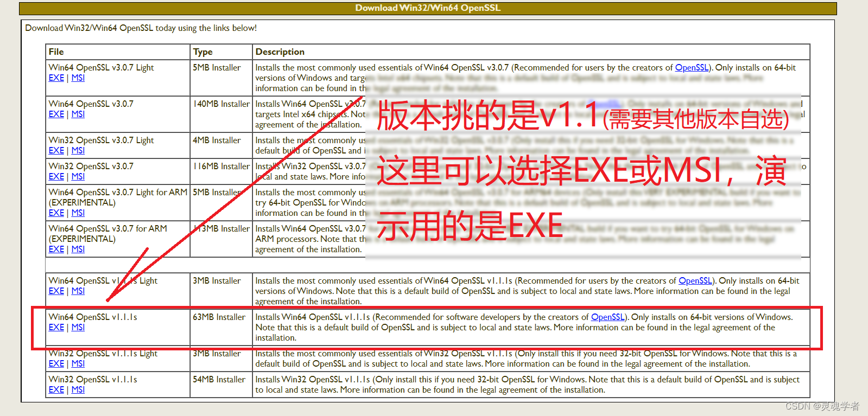Click MSI link in the 140MB Win64 v3.0.7 row

click(78, 114)
